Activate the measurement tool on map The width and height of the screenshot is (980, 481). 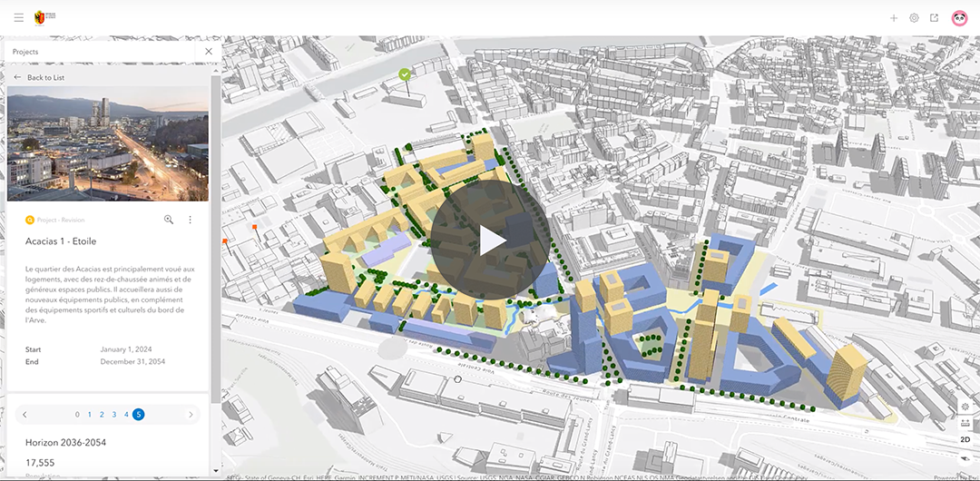pos(965,423)
